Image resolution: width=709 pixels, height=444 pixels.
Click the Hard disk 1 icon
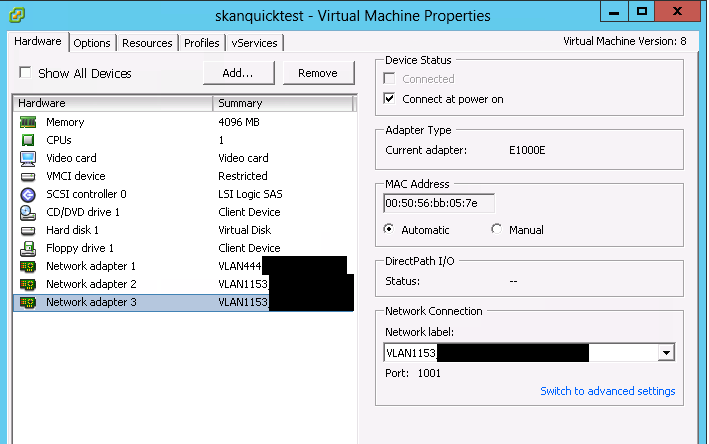click(x=28, y=230)
